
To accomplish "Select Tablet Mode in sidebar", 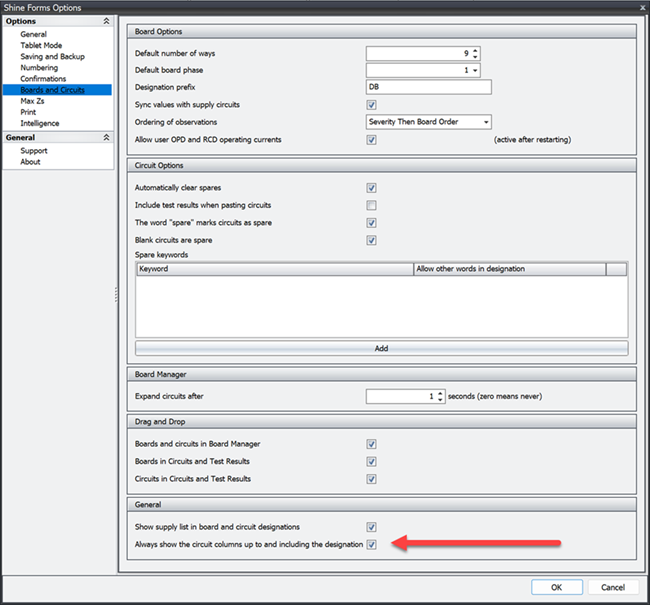I will point(41,46).
